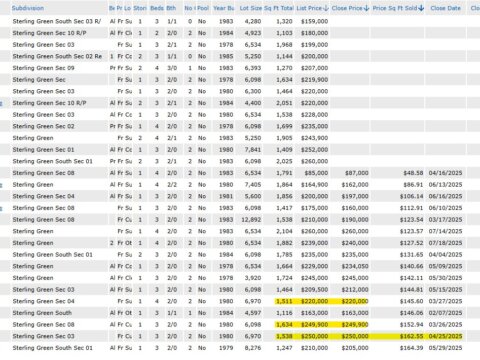Click the Price Sq Ft Sold sort arrow
Image resolution: width=480 pixels, height=360 pixels.
point(421,8)
